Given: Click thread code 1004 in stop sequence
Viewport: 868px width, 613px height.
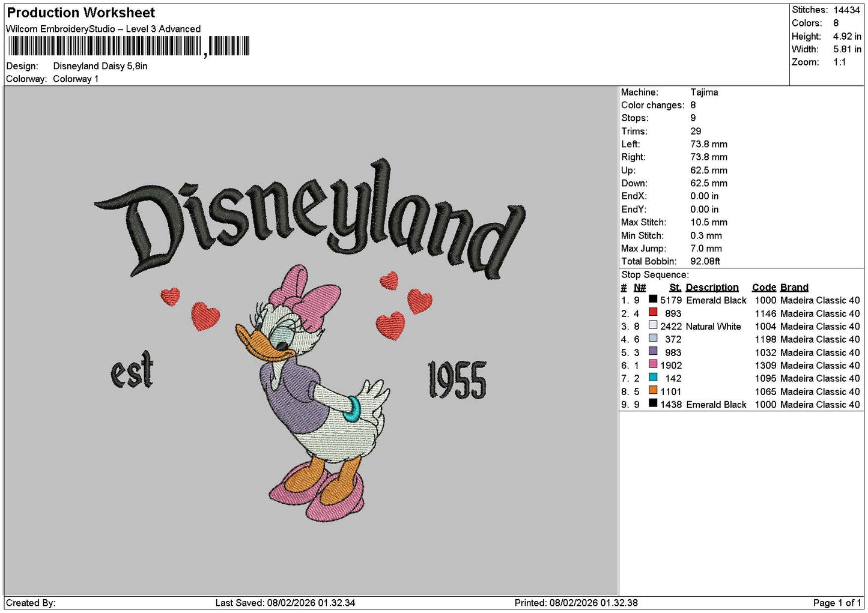Looking at the screenshot, I should click(x=765, y=327).
